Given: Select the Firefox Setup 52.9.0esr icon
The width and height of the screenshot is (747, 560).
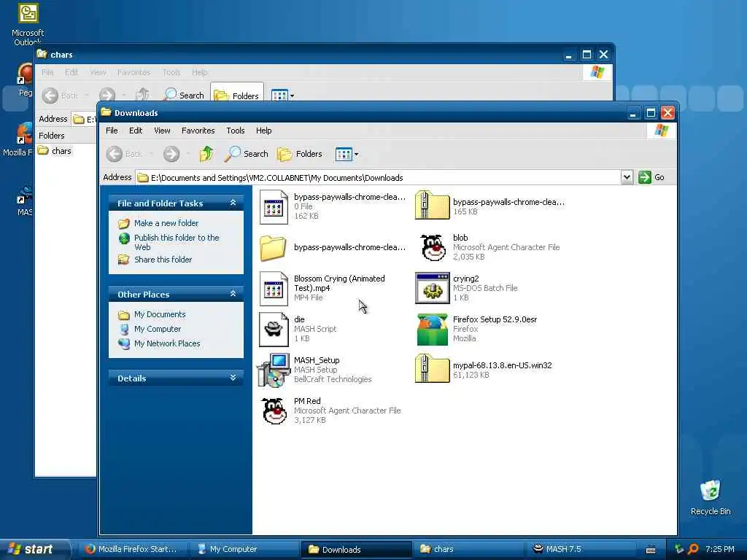Looking at the screenshot, I should 433,329.
